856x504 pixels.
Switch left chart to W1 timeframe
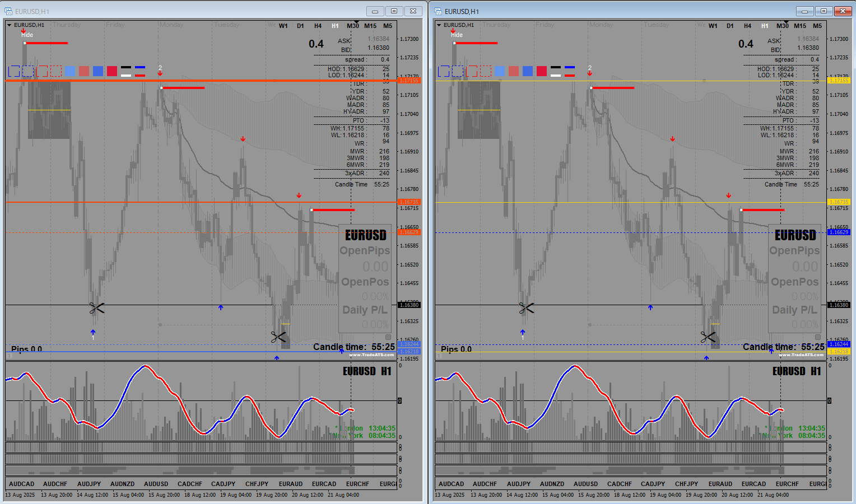tap(283, 26)
